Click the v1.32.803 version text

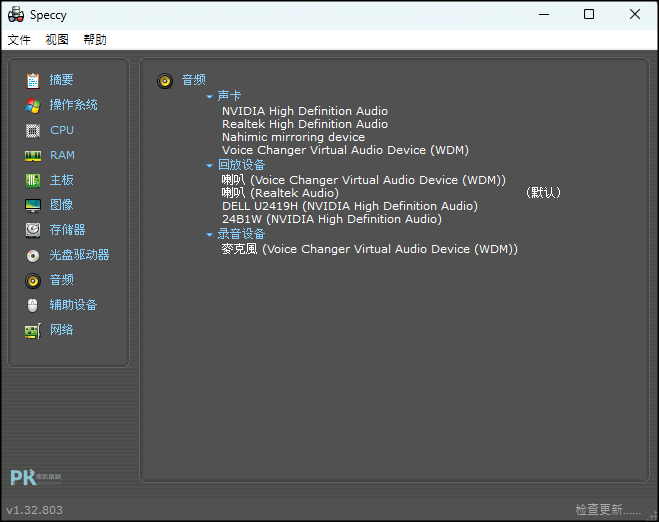(34, 510)
